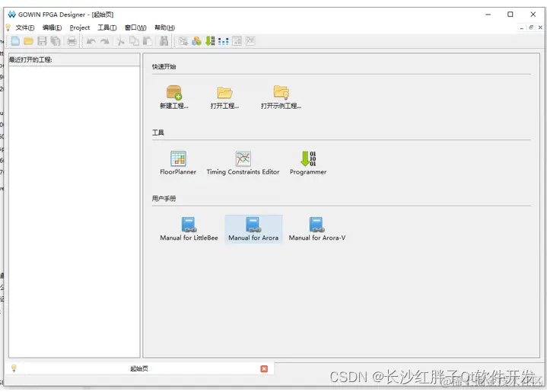547x392 pixels.
Task: Click the lightbulb icon in the bottom tab bar
Action: pos(14,368)
